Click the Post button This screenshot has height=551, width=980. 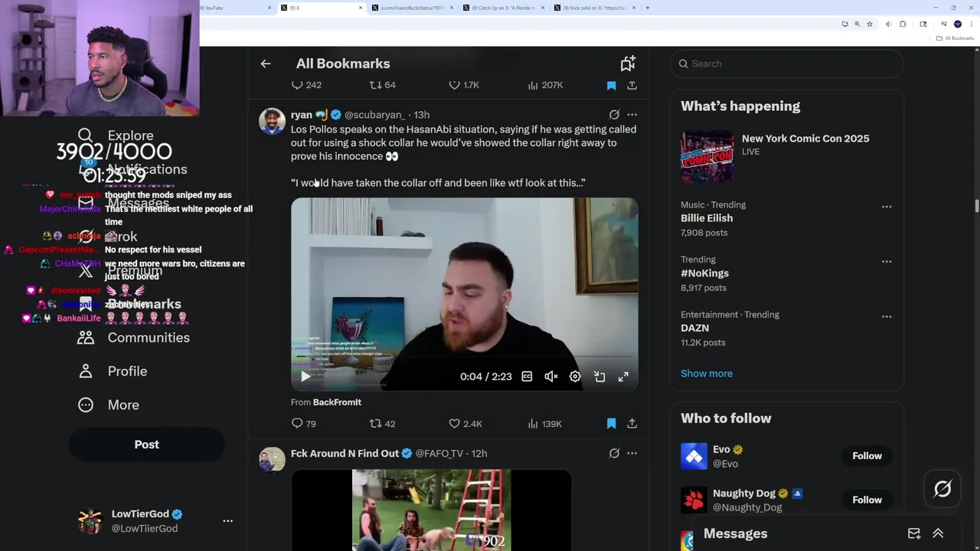pos(147,445)
